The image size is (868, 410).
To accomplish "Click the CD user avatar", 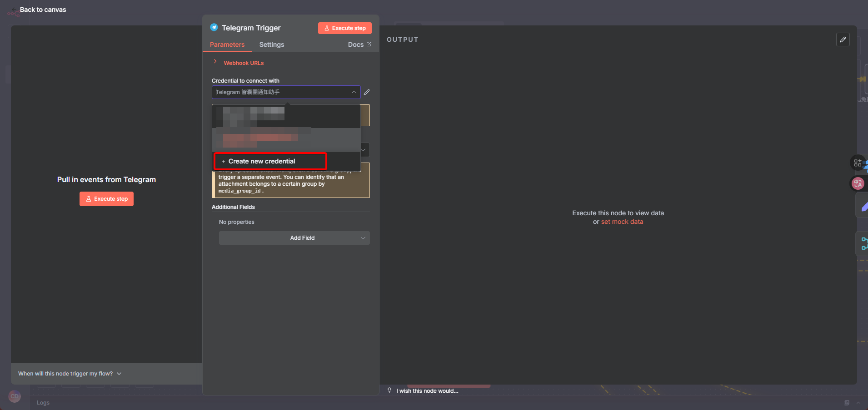I will coord(15,396).
